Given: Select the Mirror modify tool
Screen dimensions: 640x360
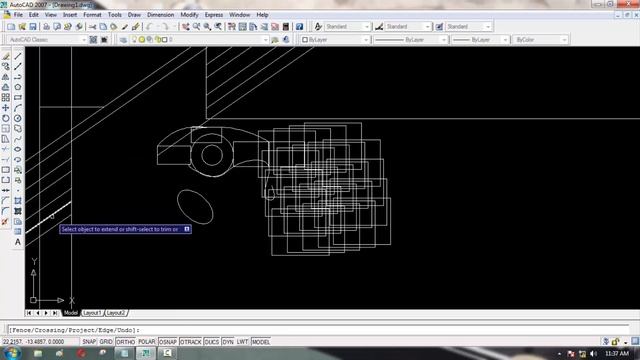Looking at the screenshot, I should point(6,77).
